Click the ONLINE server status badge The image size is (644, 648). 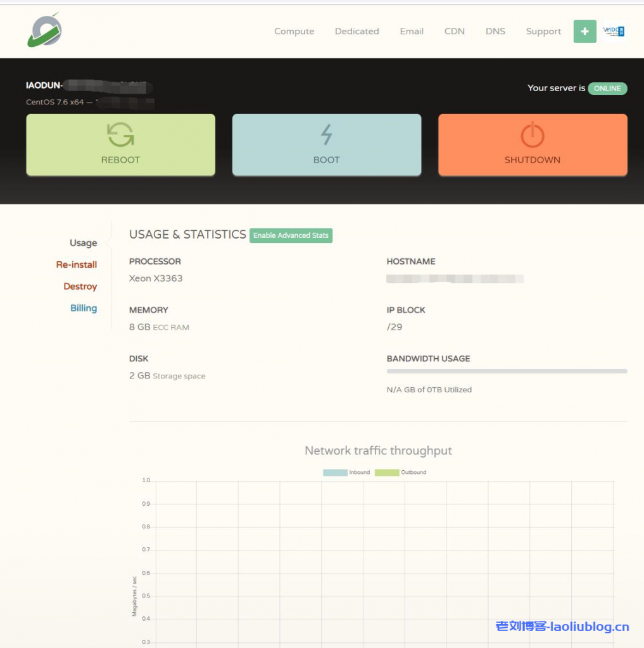coord(607,89)
